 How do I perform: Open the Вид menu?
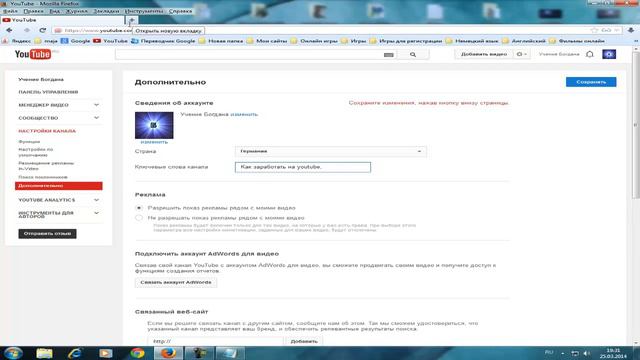point(54,11)
